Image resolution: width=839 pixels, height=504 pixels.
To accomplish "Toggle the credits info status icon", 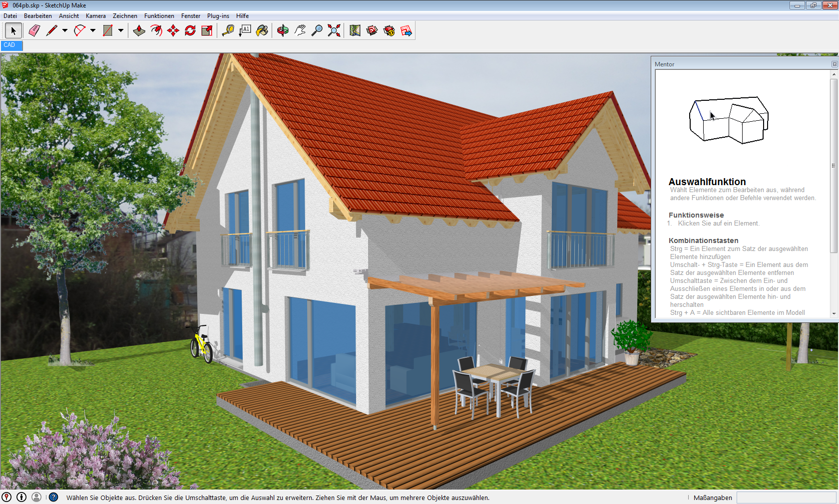I will [x=21, y=497].
